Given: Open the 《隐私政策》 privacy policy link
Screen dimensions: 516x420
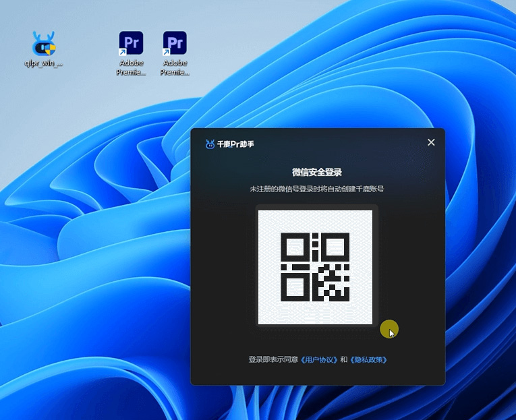Looking at the screenshot, I should click(368, 360).
